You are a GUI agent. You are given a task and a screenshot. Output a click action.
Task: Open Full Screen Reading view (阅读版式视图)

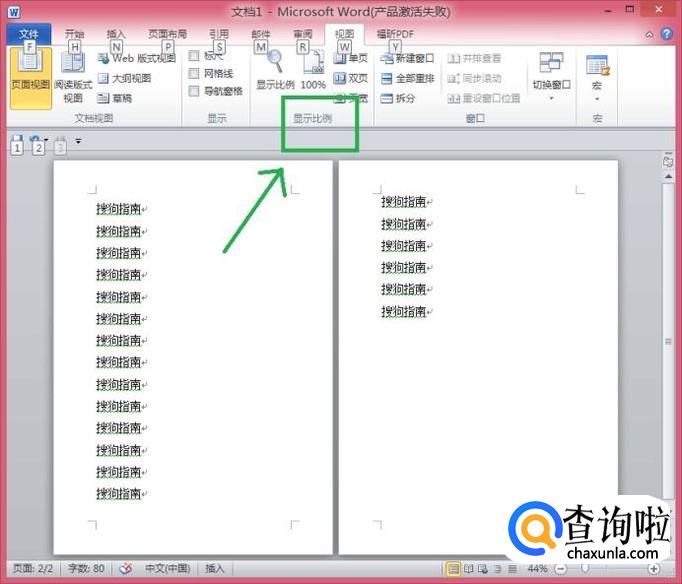[x=73, y=78]
